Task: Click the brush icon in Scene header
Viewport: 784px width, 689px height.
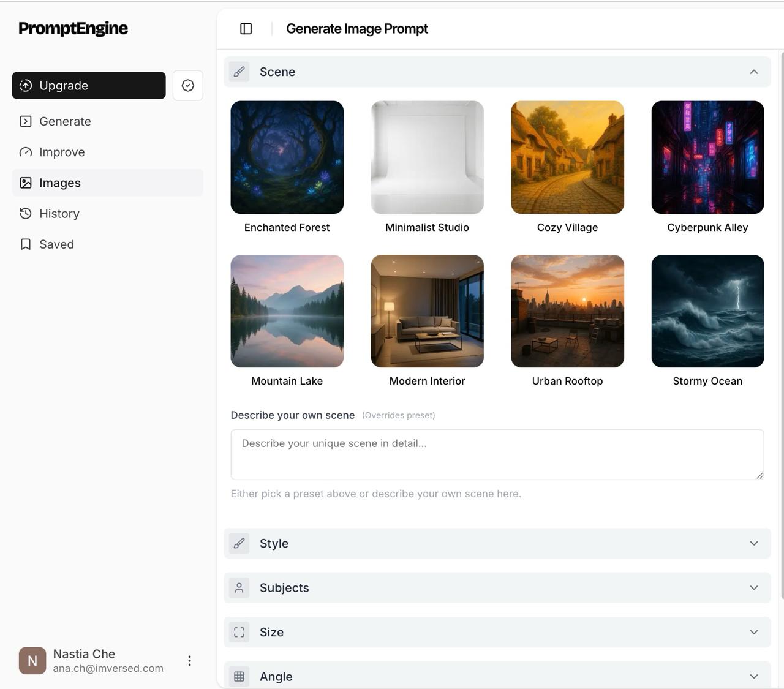Action: tap(239, 72)
